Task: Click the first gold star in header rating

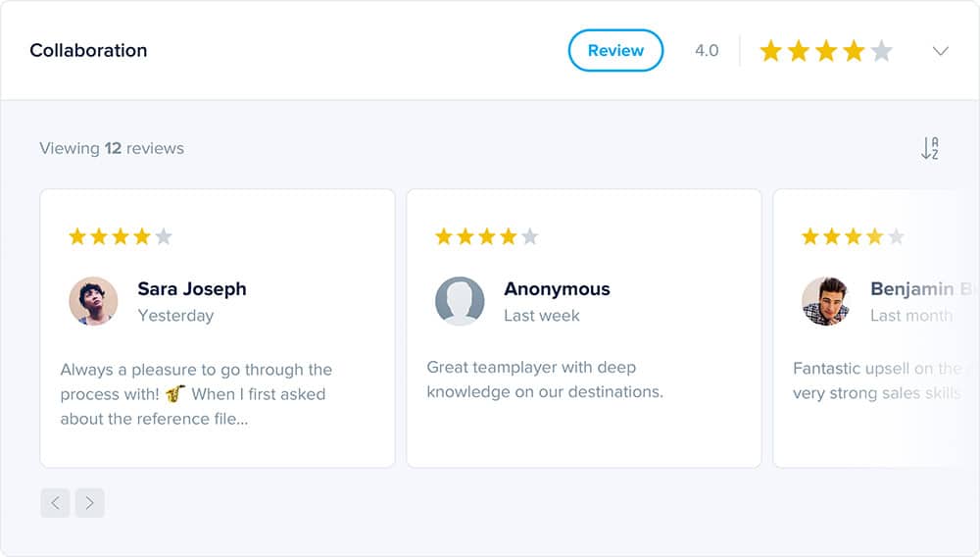Action: coord(771,51)
